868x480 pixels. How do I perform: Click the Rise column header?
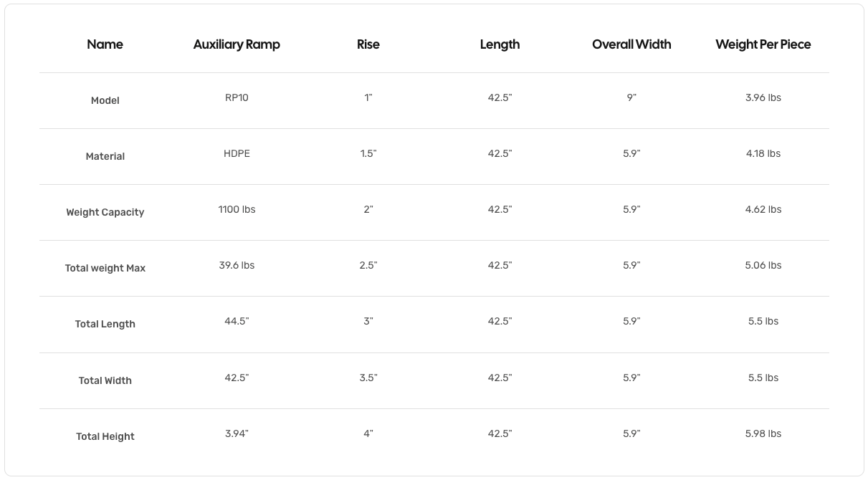point(368,44)
